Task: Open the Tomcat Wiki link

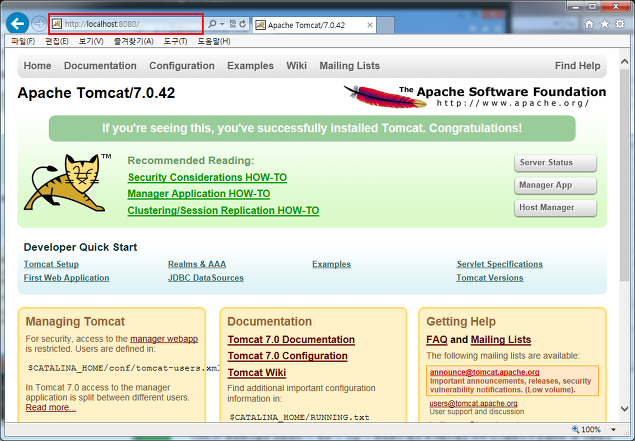Action: (x=257, y=373)
